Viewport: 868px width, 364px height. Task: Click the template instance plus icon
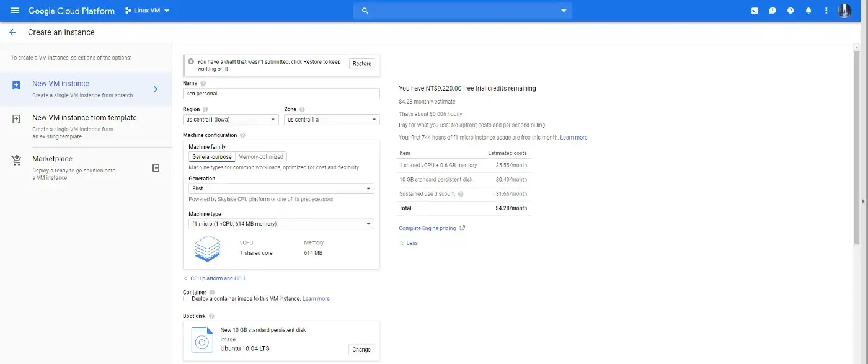17,119
